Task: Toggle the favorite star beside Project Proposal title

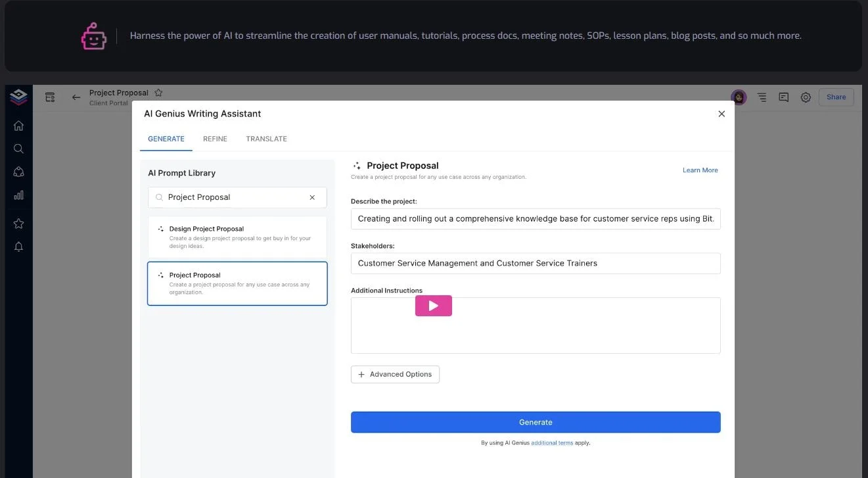Action: coord(158,92)
